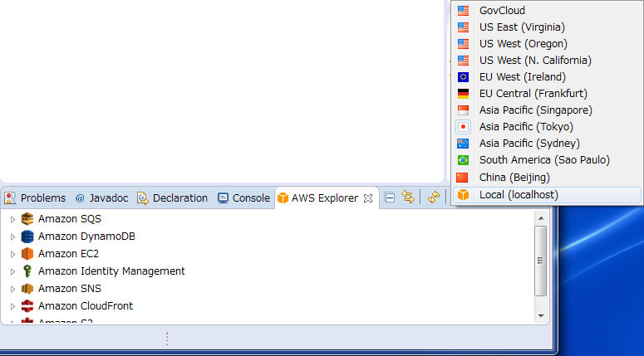Expand the Amazon EC2 node
The image size is (644, 356).
(12, 254)
